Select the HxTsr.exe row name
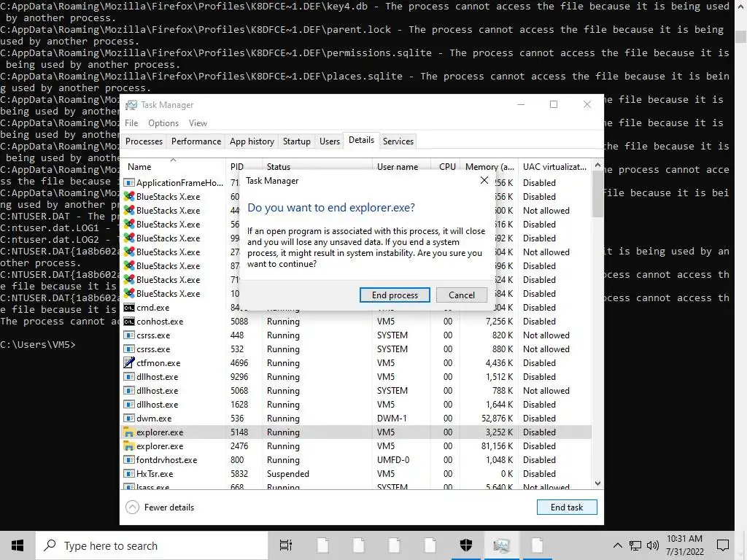 [x=155, y=473]
